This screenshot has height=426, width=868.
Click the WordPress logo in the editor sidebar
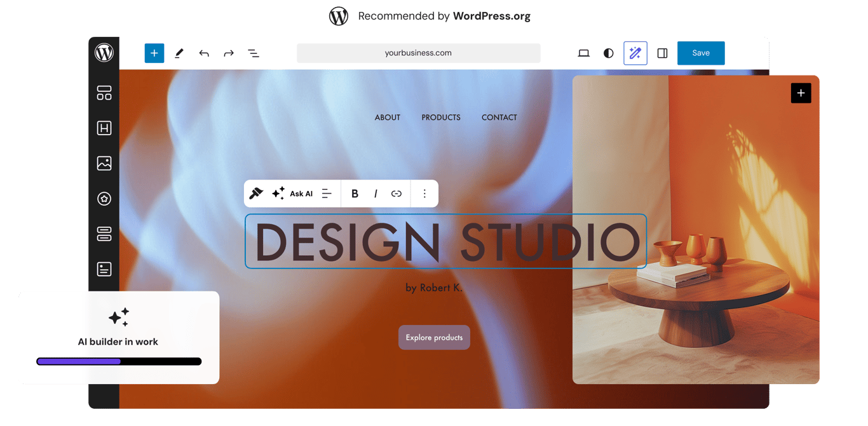[x=104, y=53]
